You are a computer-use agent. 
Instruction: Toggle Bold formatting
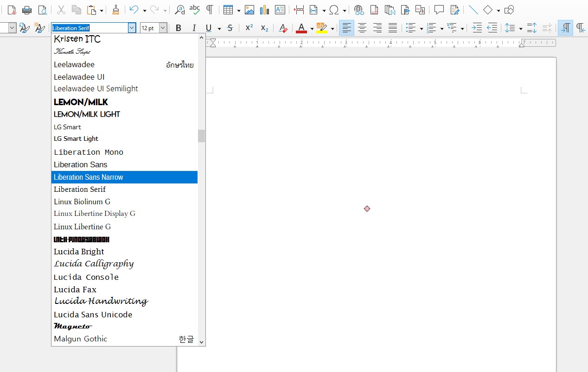tap(179, 28)
